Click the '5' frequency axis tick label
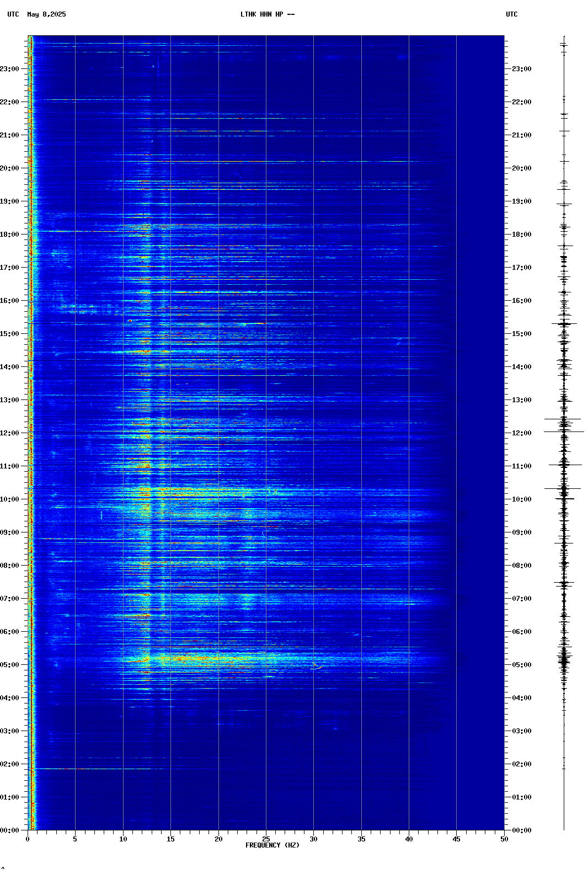 pos(75,839)
